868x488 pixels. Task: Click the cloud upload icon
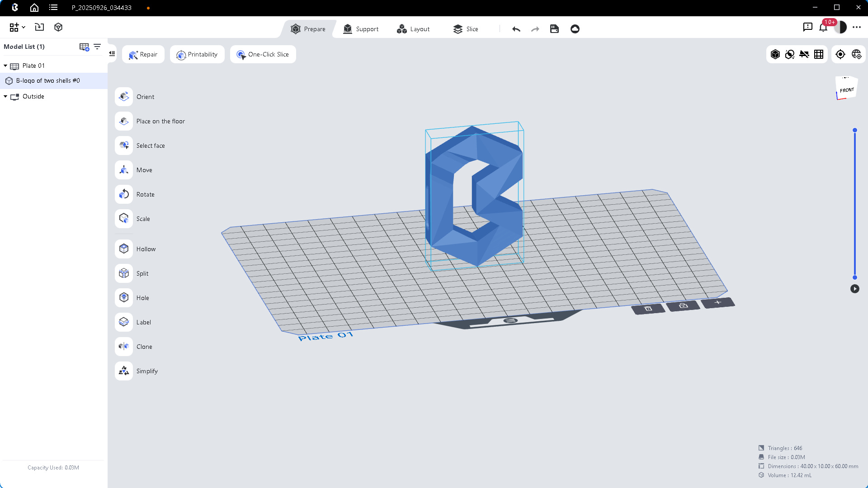(x=575, y=29)
